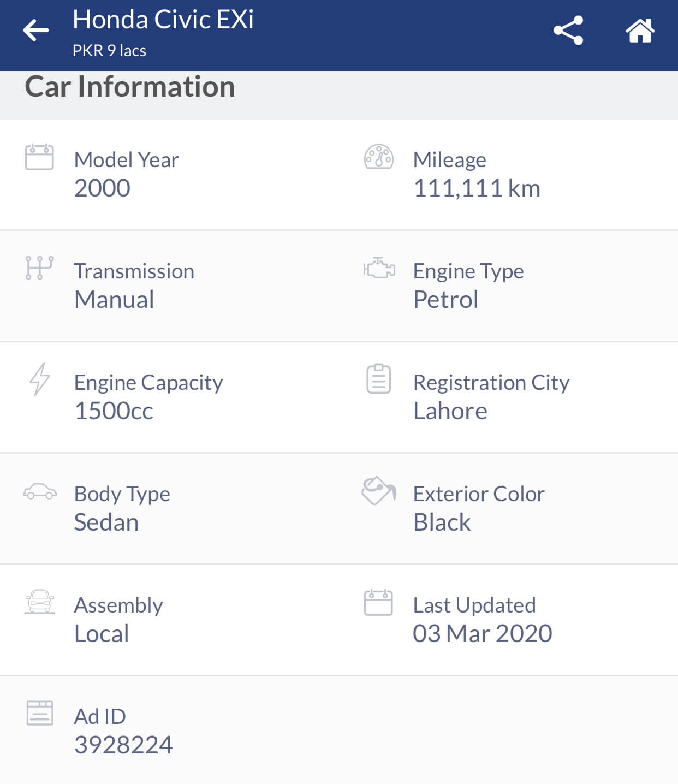Tap the Last Updated calendar icon

pos(378,602)
